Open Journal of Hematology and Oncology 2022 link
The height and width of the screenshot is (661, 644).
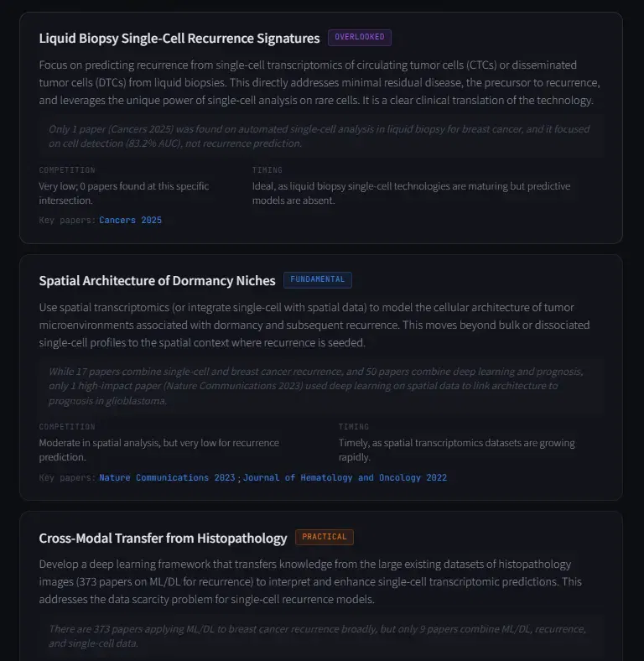345,477
